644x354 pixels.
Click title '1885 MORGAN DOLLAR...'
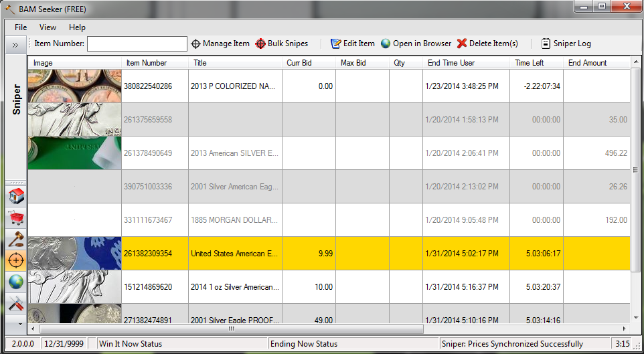(x=234, y=220)
